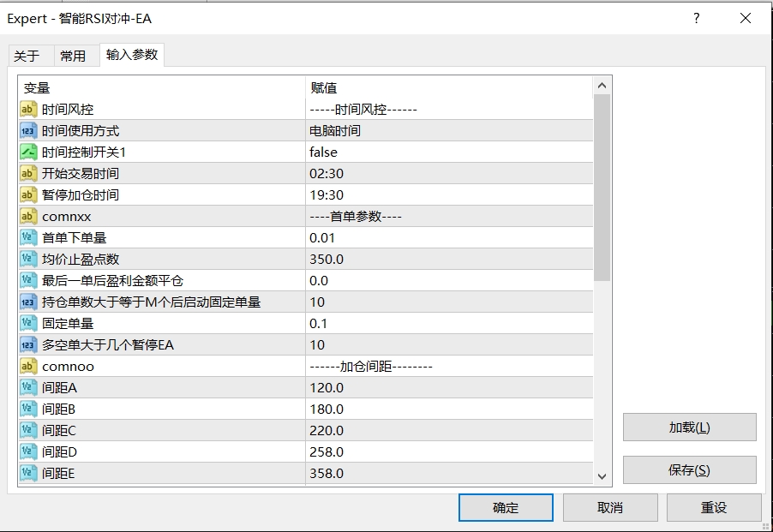Click the integer icon beside 多空单大于几个暂停EA
Viewport: 773px width, 532px height.
28,344
